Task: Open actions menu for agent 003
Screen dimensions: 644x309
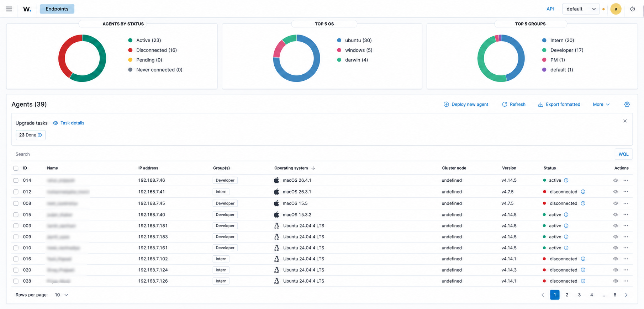Action: [625, 226]
